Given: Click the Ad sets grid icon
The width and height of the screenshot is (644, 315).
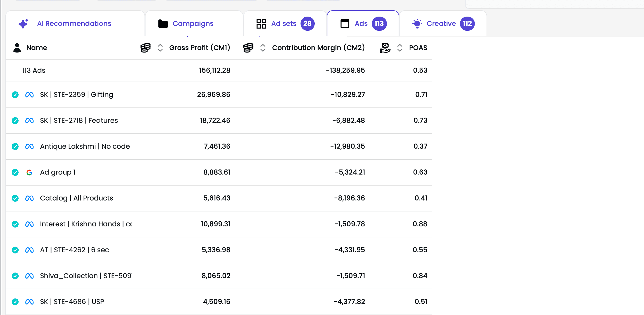Looking at the screenshot, I should [261, 24].
